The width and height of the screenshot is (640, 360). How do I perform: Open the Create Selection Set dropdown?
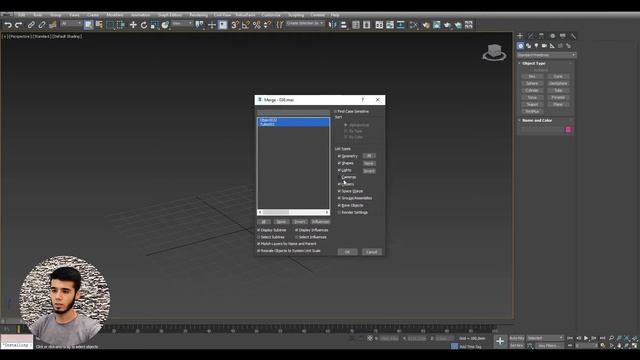305,24
